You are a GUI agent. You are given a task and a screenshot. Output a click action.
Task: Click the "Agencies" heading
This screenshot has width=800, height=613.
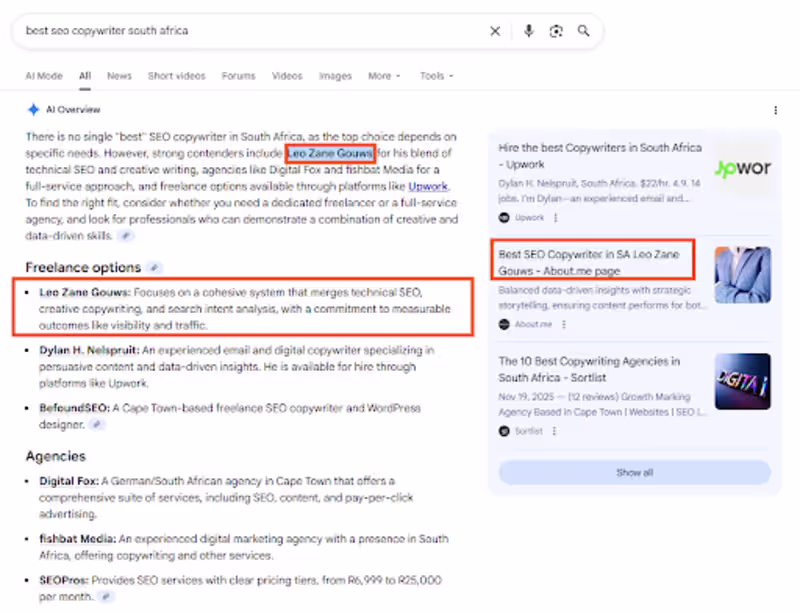(x=56, y=456)
